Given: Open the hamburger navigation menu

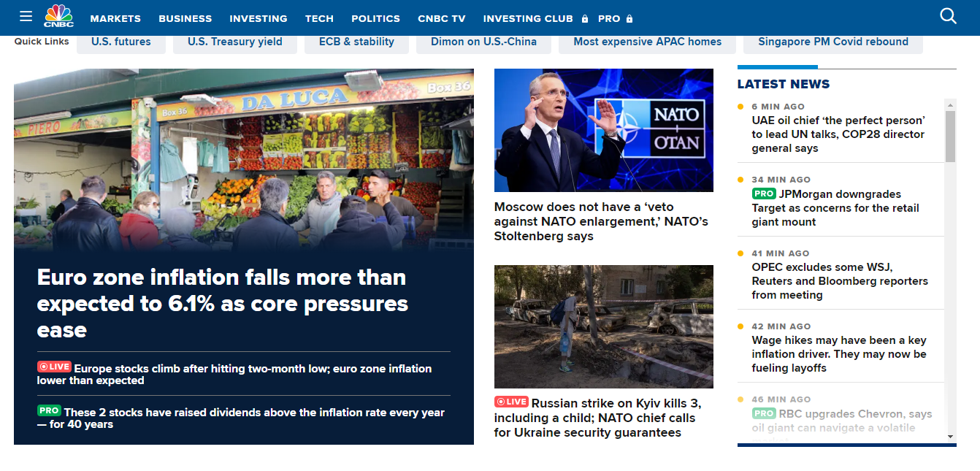Looking at the screenshot, I should [26, 16].
